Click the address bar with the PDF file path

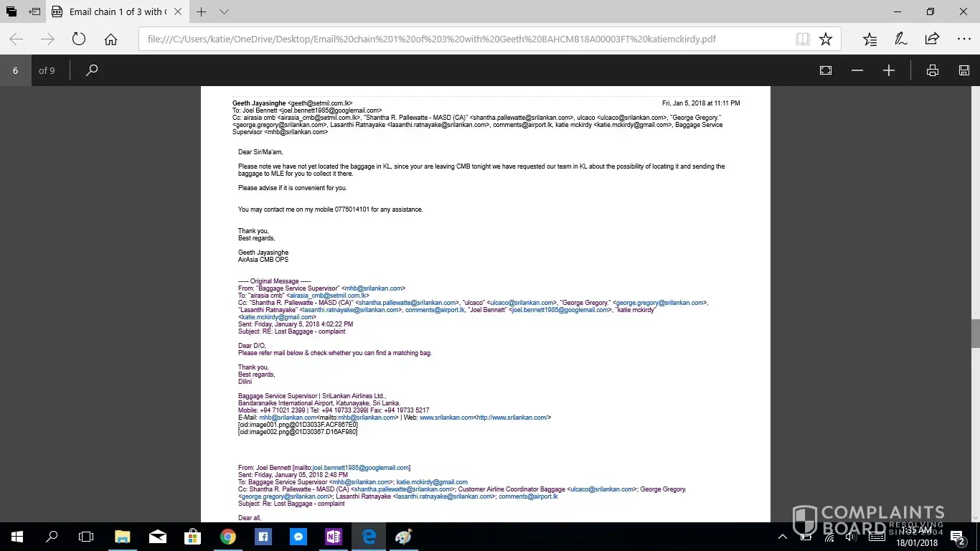[x=466, y=39]
